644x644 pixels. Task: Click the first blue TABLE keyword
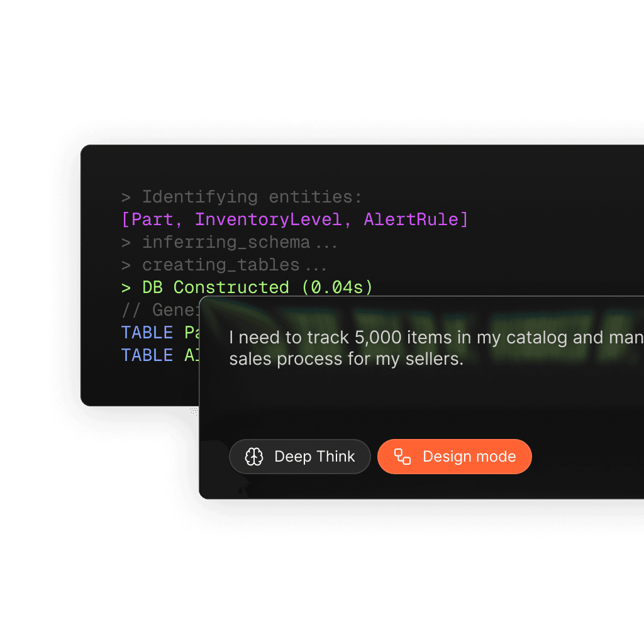coord(147,332)
